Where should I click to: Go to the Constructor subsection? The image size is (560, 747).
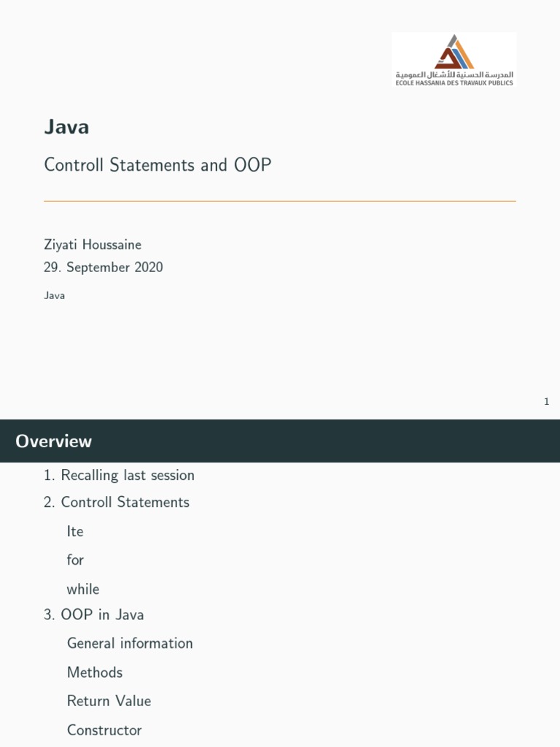click(x=104, y=729)
